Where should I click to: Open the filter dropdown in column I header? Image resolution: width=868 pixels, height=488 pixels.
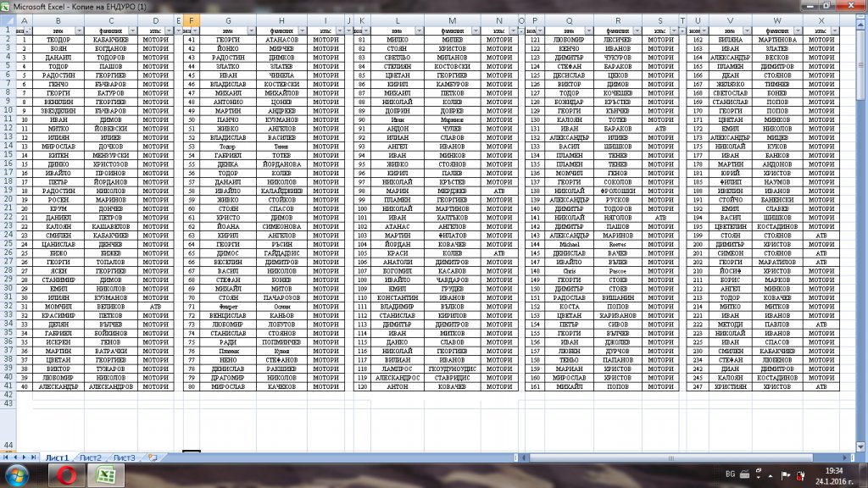pos(340,31)
